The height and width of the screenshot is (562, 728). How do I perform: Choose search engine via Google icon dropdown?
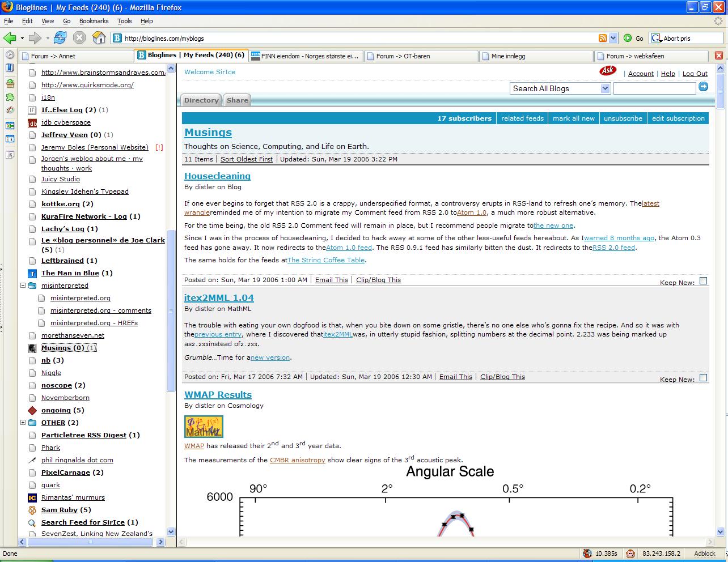pos(657,38)
